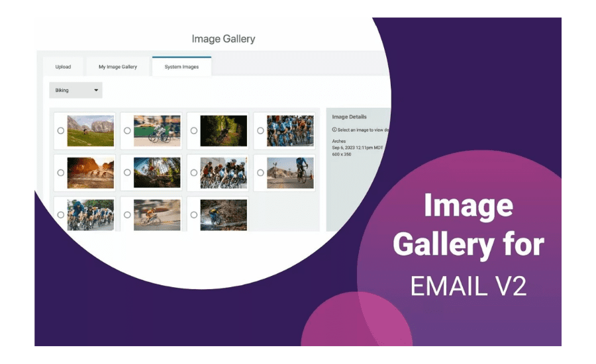Viewport: 596px width, 364px height.
Task: Select radio button for bottom-row blue team peloton
Action: pos(61,214)
